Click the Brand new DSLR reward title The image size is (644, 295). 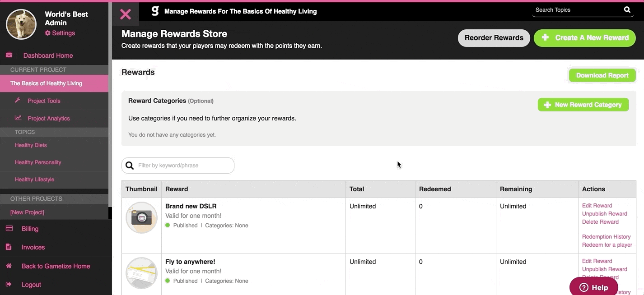coord(191,206)
